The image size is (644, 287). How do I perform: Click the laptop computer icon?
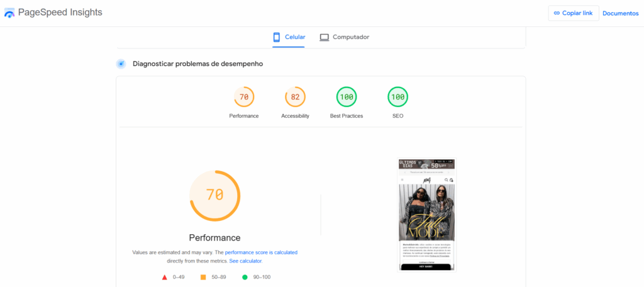(x=325, y=37)
